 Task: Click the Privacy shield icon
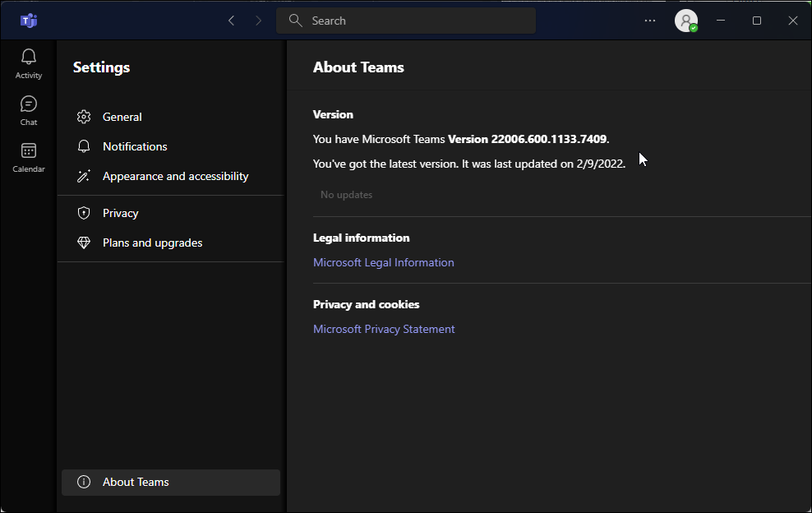83,213
